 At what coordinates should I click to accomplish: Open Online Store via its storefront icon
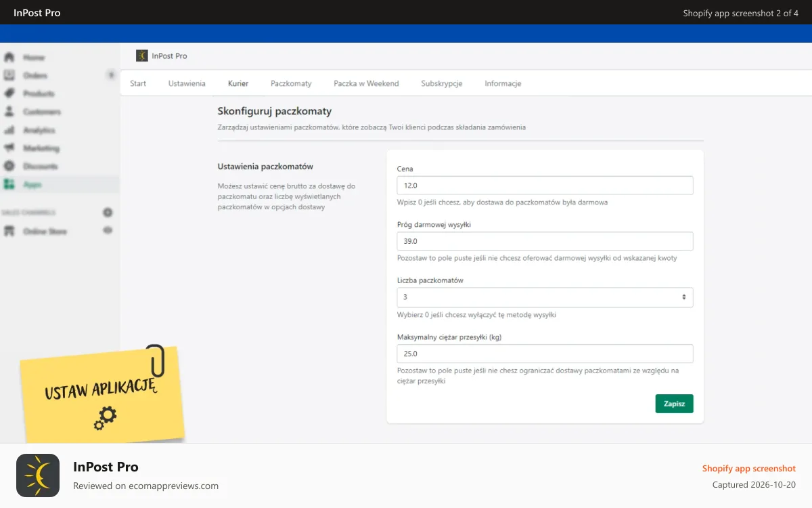click(9, 231)
